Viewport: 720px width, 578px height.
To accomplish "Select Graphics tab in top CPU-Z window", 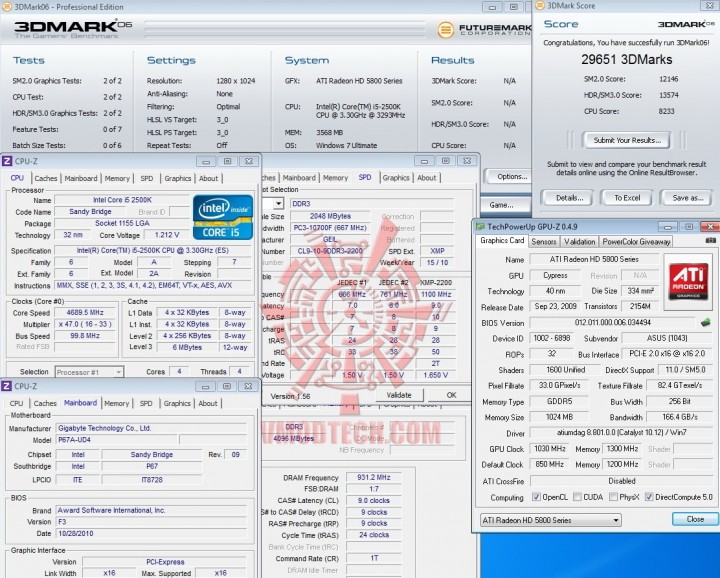I will click(x=178, y=178).
